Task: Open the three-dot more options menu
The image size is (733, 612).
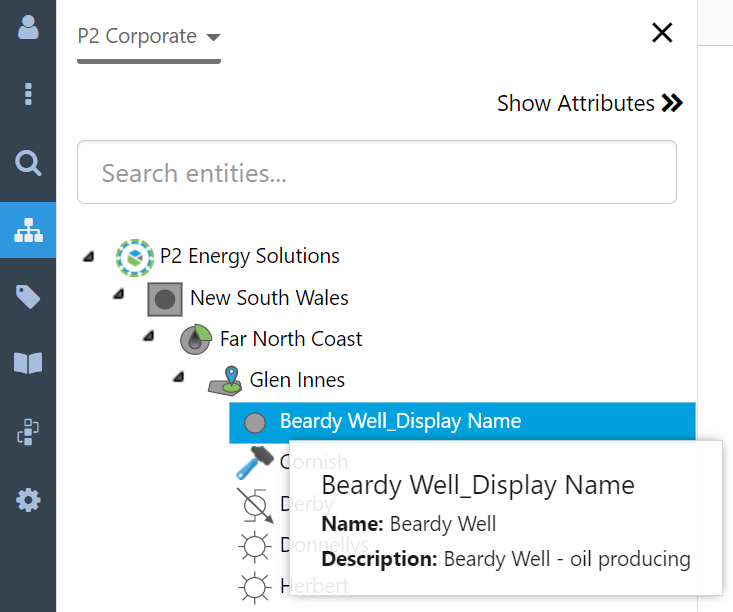Action: pyautogui.click(x=28, y=94)
